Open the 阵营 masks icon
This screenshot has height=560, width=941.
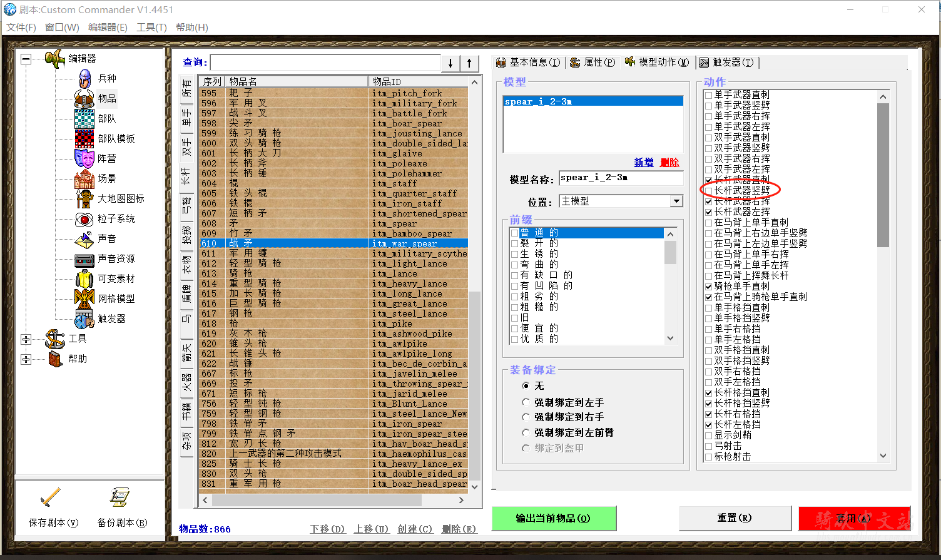pyautogui.click(x=84, y=158)
